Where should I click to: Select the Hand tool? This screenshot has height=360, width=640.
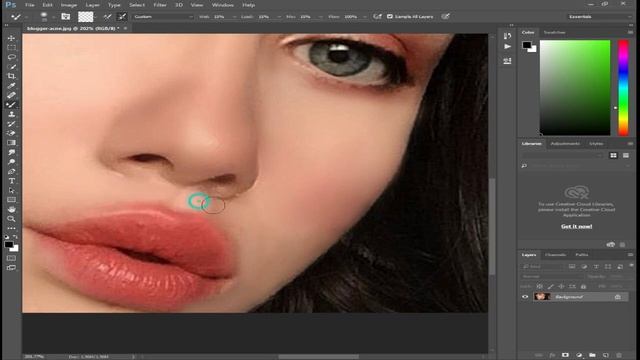pyautogui.click(x=11, y=209)
